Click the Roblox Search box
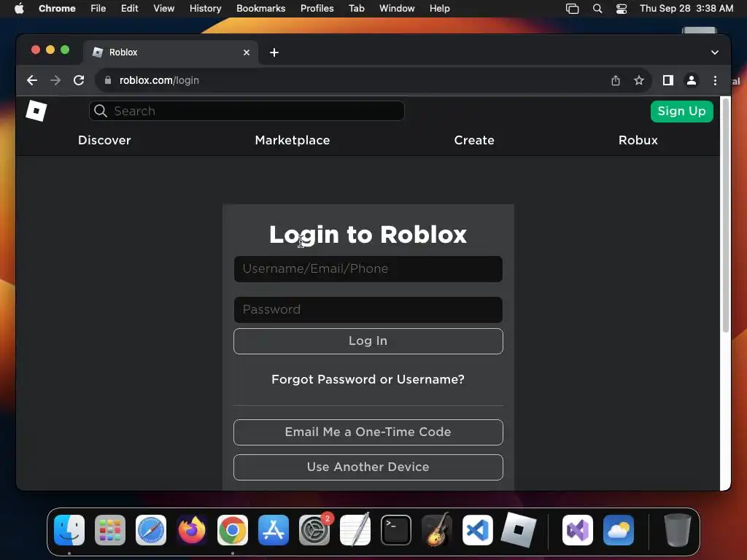747x560 pixels. pyautogui.click(x=247, y=111)
